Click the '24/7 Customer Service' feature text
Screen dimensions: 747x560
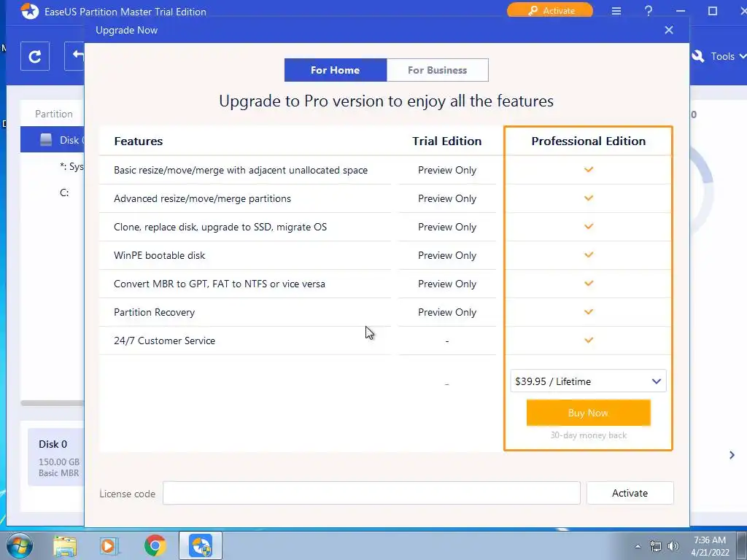164,341
